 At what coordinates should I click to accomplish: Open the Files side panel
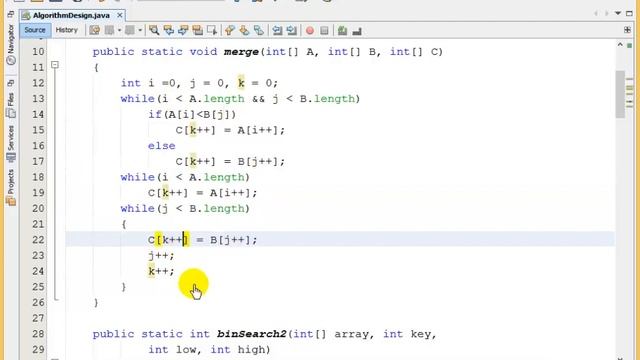pyautogui.click(x=11, y=105)
